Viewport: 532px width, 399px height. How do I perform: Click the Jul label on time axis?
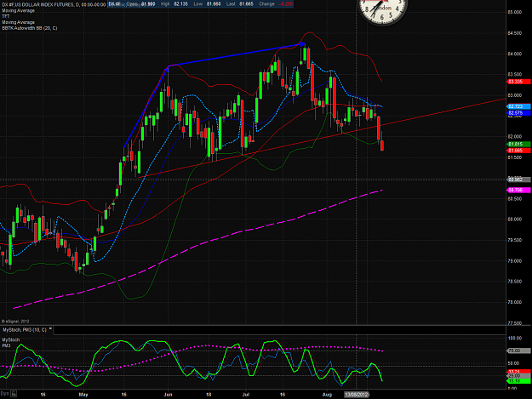point(246,395)
